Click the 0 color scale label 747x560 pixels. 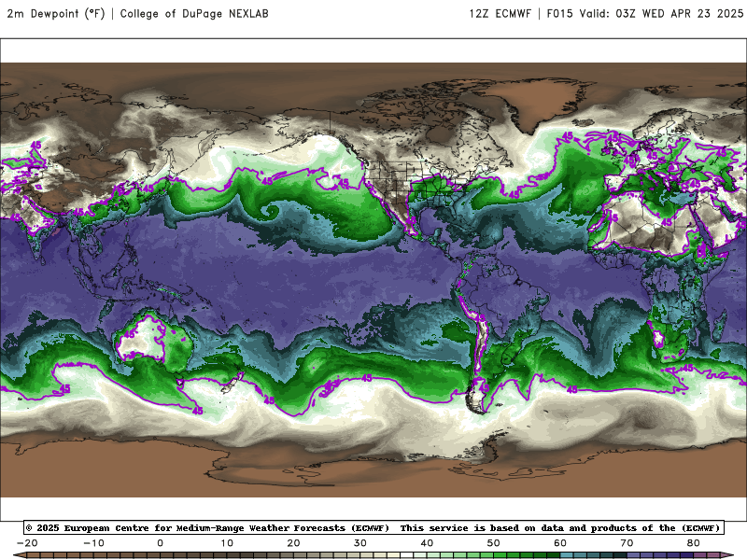click(x=160, y=543)
